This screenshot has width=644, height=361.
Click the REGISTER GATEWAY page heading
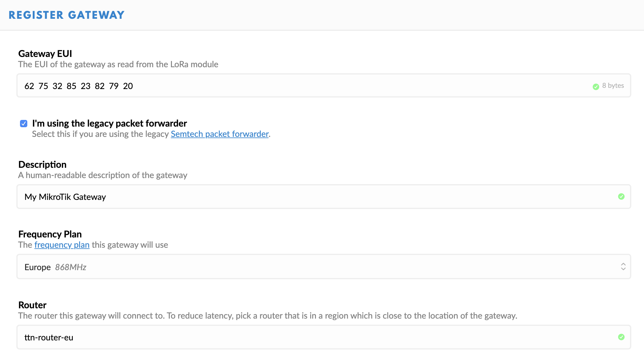(x=66, y=15)
